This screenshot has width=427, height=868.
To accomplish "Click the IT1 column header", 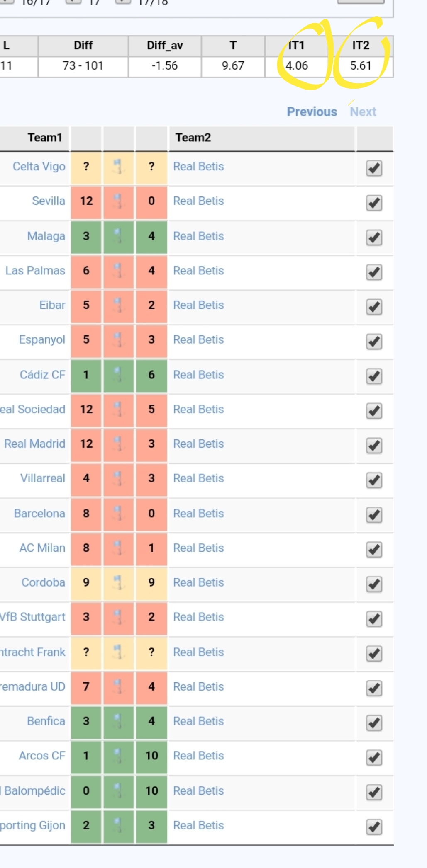I will (297, 46).
